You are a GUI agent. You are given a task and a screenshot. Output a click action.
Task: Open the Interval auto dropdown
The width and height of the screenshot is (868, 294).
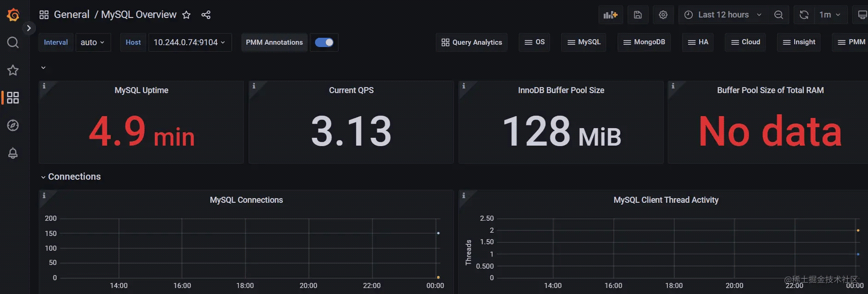pyautogui.click(x=93, y=42)
